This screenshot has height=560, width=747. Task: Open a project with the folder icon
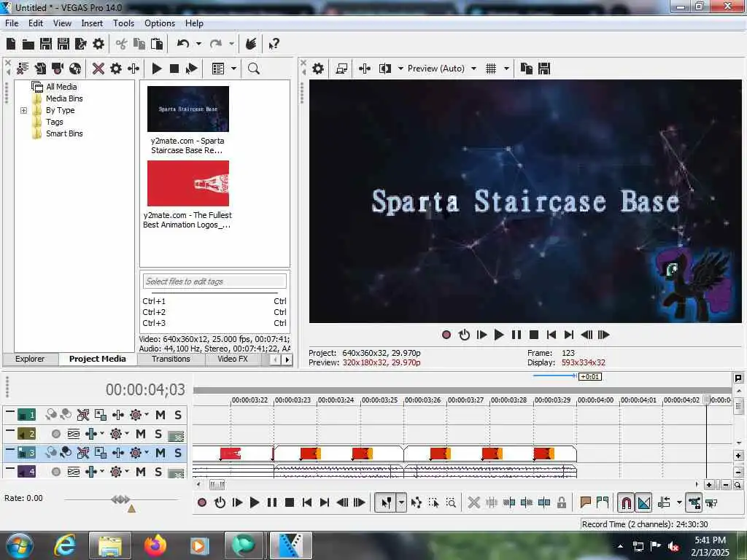click(28, 44)
